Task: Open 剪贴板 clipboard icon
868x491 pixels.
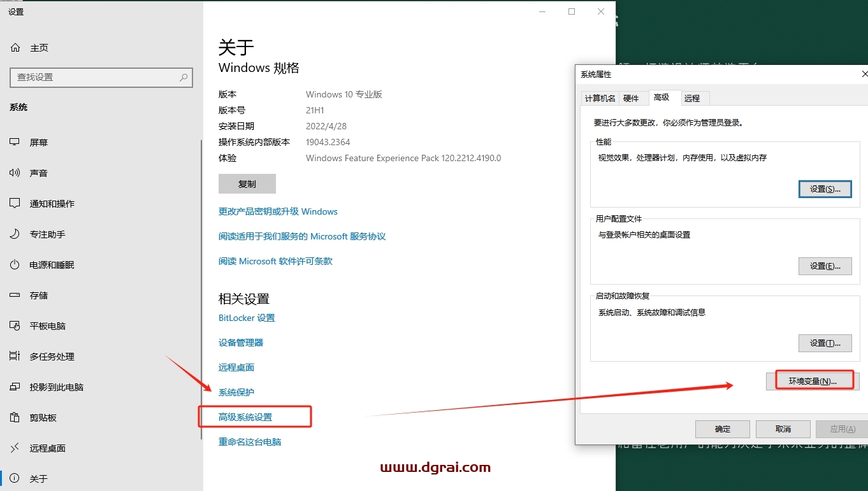Action: point(15,418)
